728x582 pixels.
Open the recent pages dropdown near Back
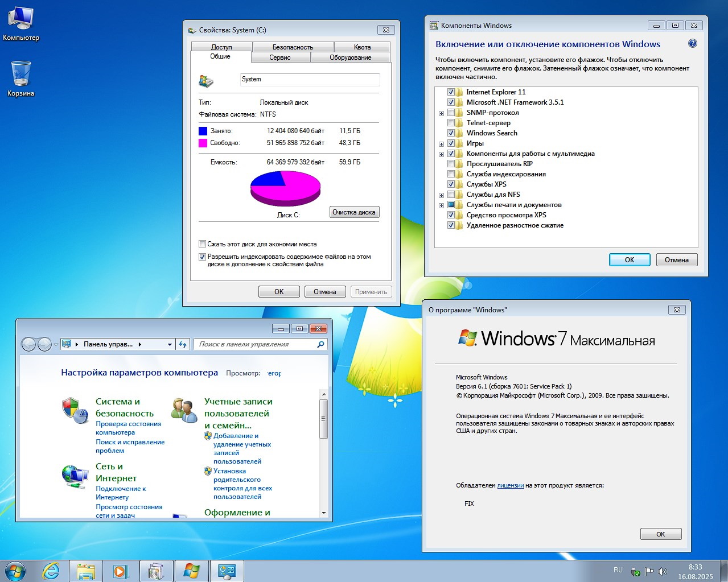(56, 345)
